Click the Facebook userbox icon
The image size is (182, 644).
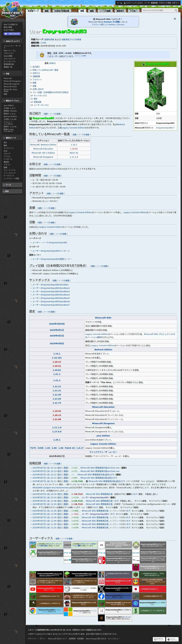coord(101,596)
